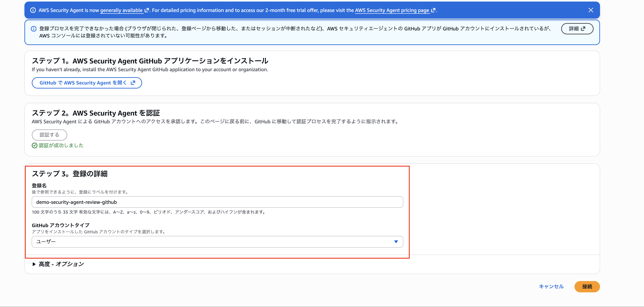The image size is (644, 307).
Task: Click the キャンセル link
Action: coord(551,287)
